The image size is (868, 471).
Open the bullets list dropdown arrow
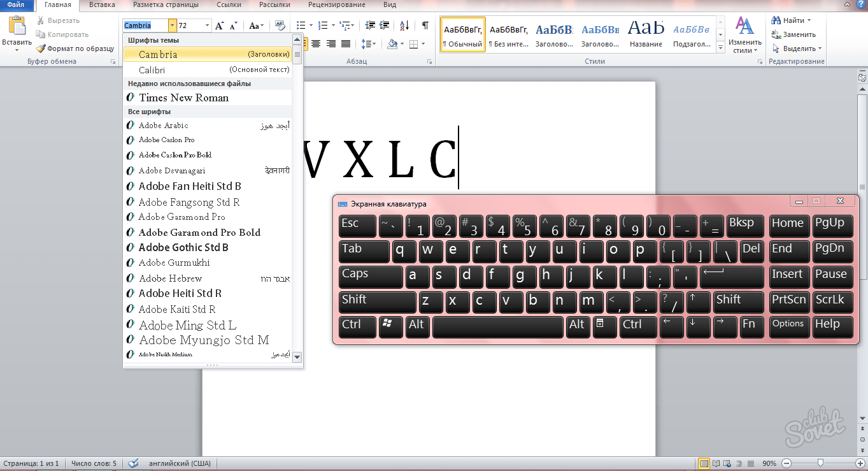pos(310,26)
